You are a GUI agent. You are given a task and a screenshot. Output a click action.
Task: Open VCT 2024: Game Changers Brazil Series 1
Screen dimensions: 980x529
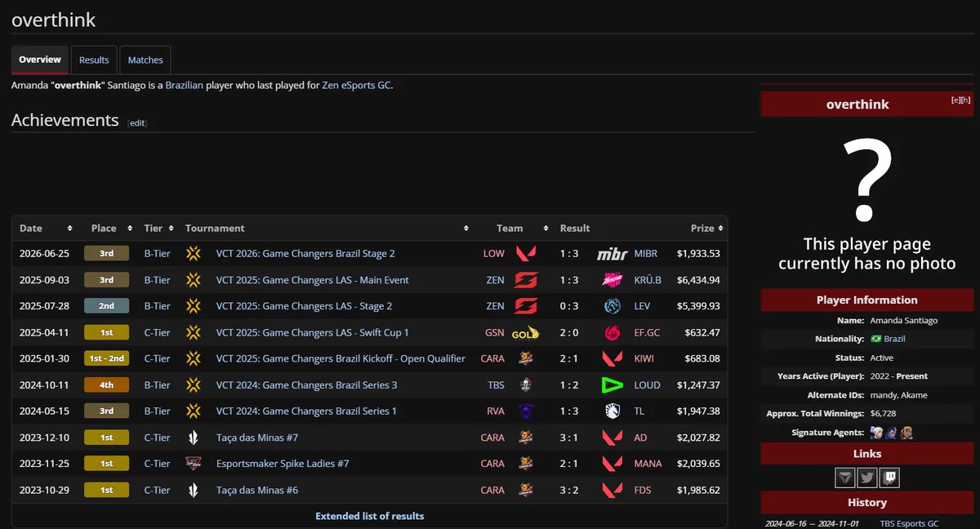(306, 411)
